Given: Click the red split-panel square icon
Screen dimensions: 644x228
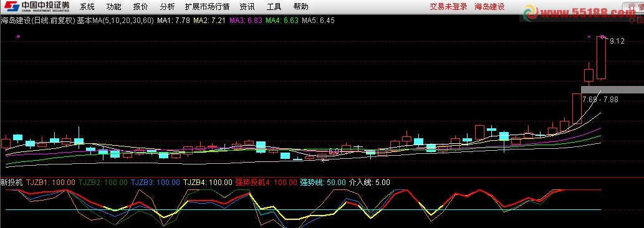Looking at the screenshot, I should pos(640,20).
